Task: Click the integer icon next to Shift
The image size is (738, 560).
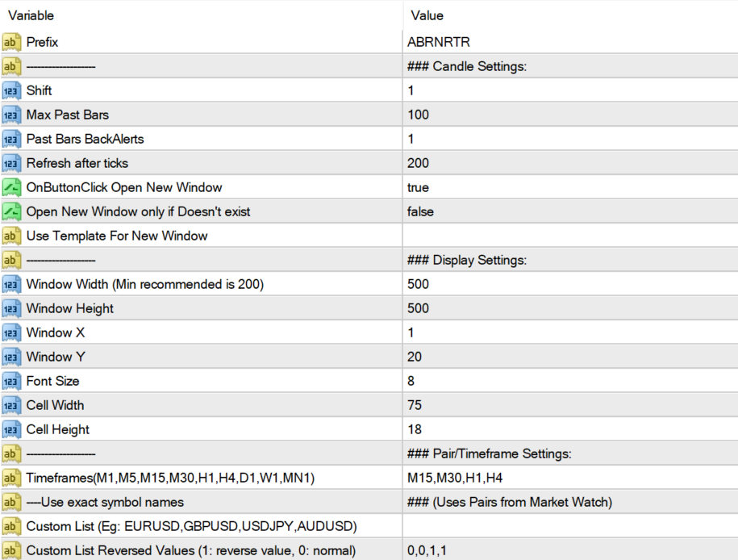Action: click(x=11, y=90)
